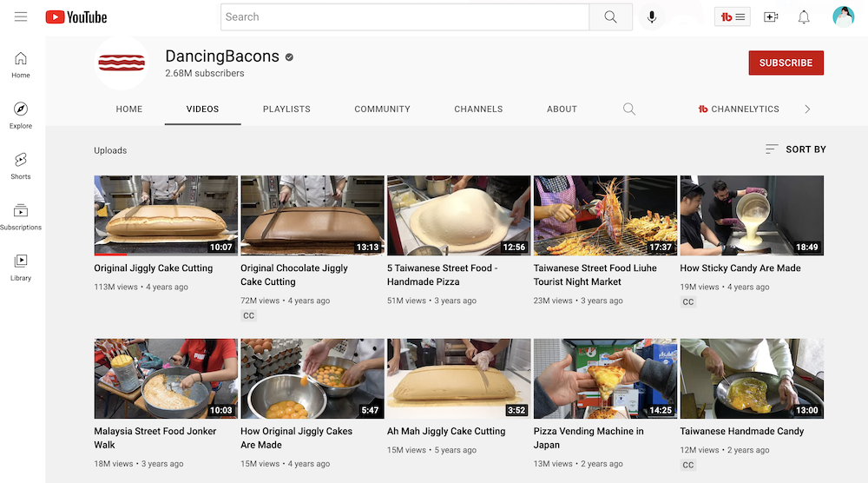Start voice search with microphone icon
This screenshot has height=483, width=868.
pyautogui.click(x=652, y=17)
